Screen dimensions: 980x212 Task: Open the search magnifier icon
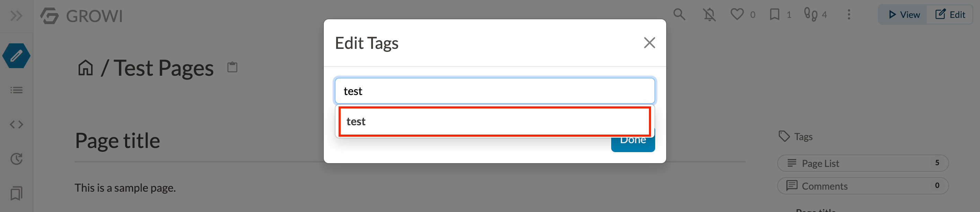(679, 15)
